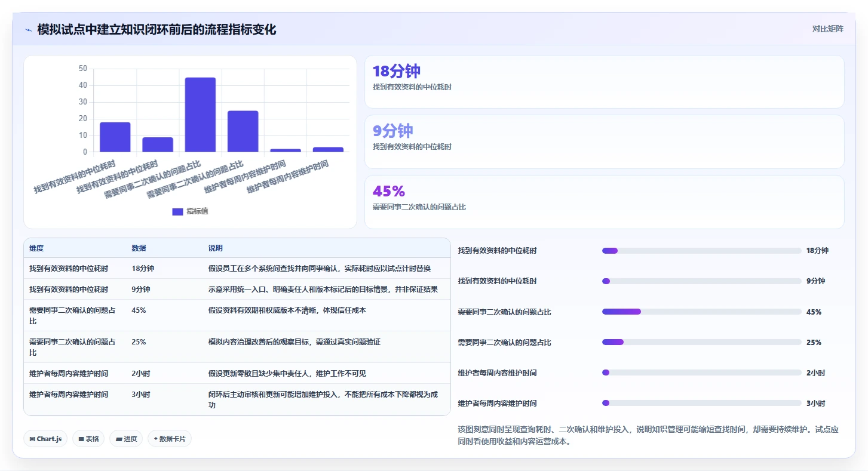868x471 pixels.
Task: Select the 进度 tag pill
Action: tap(126, 439)
